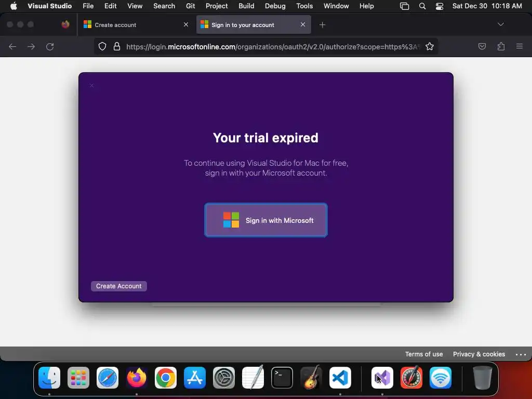
Task: Click the tracking protection shield icon
Action: coord(102,46)
